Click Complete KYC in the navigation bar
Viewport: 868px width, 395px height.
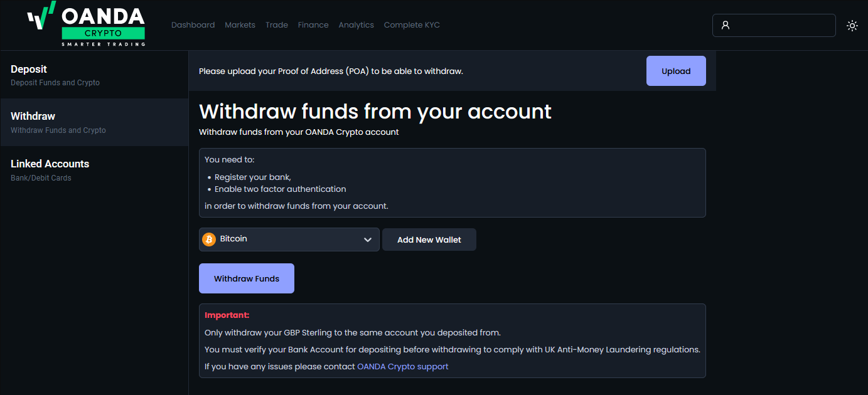(411, 25)
